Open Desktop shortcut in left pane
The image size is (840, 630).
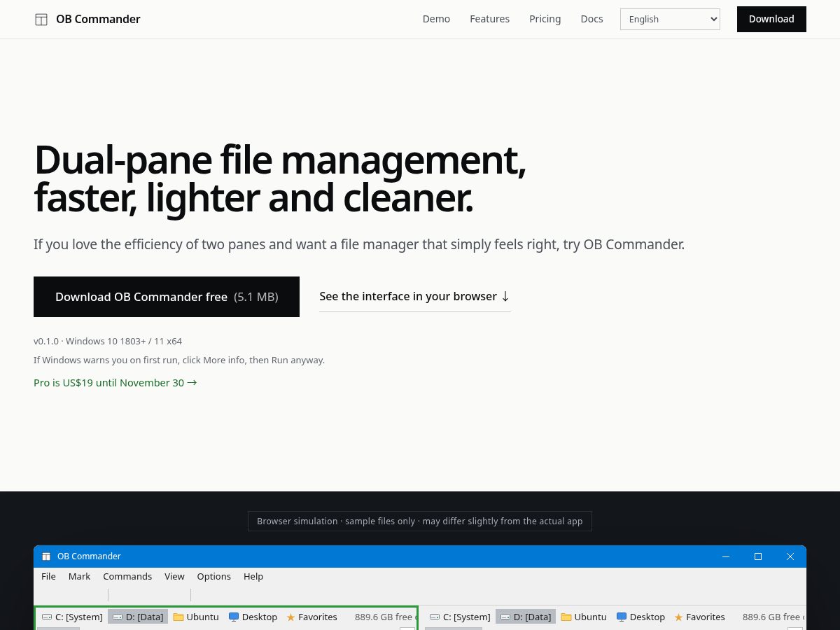[253, 617]
